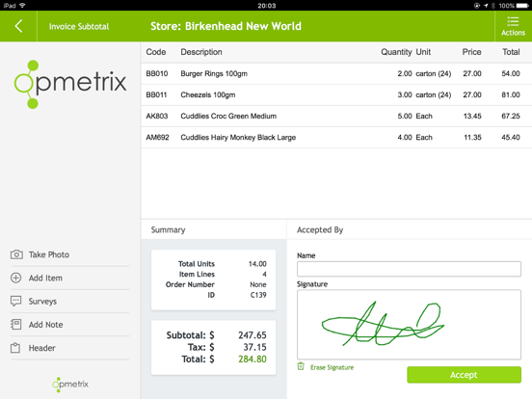Tap the Tax amount 37.15
This screenshot has width=532, height=399.
point(254,347)
